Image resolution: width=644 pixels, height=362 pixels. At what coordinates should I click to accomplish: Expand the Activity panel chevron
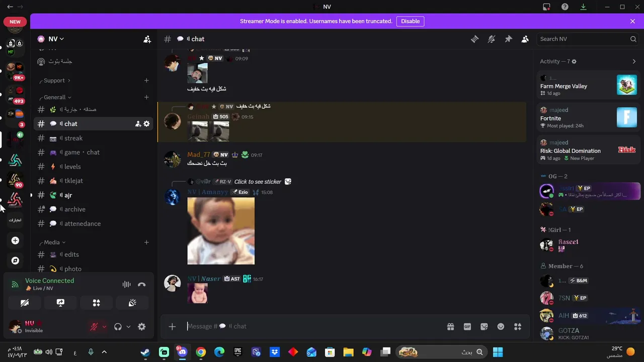click(634, 61)
